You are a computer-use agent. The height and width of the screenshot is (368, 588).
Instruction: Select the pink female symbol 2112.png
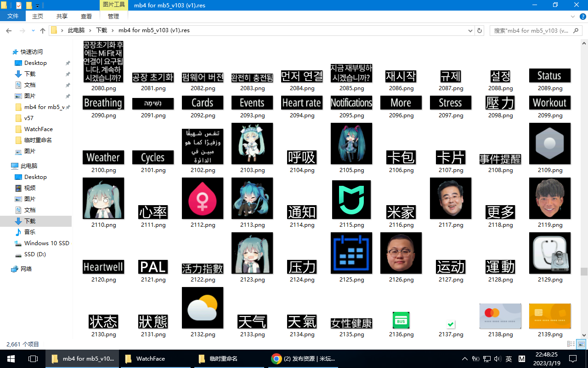203,198
